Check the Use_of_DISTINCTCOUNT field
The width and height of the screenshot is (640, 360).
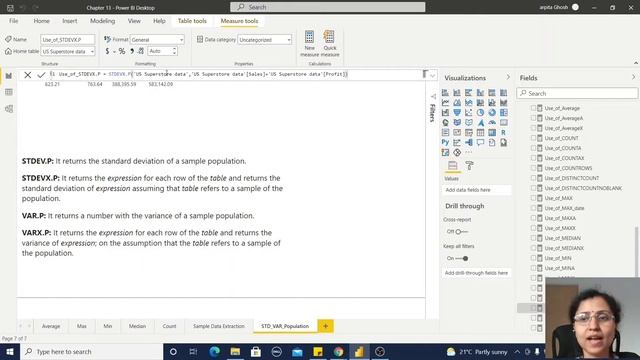click(533, 178)
